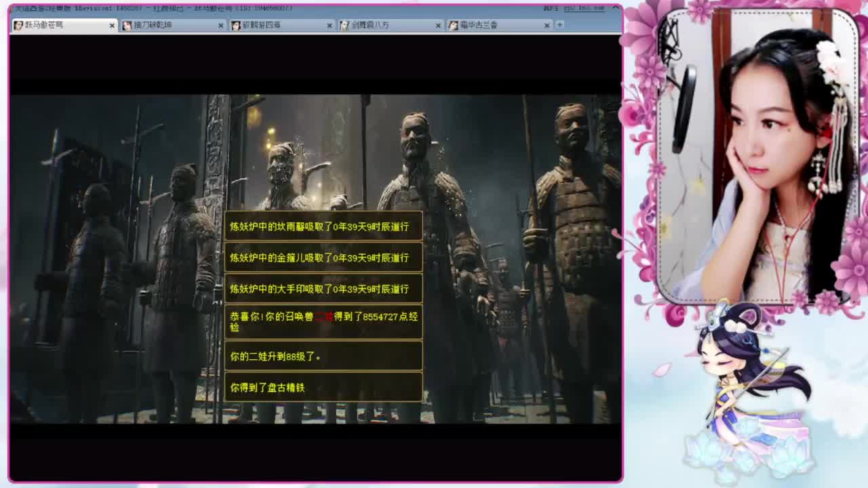Switch to the 抽刀断乾坤 tab
This screenshot has height=488, width=868.
[x=173, y=25]
